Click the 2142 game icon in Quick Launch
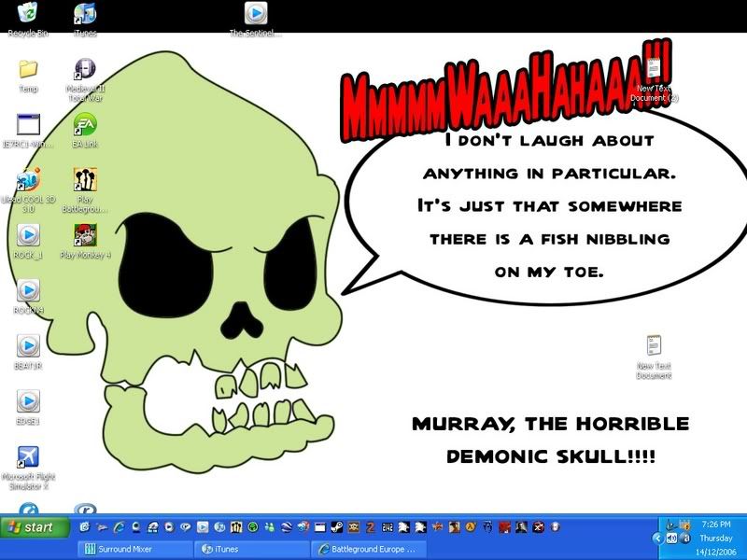Screen dimensions: 747x560 (x=388, y=526)
